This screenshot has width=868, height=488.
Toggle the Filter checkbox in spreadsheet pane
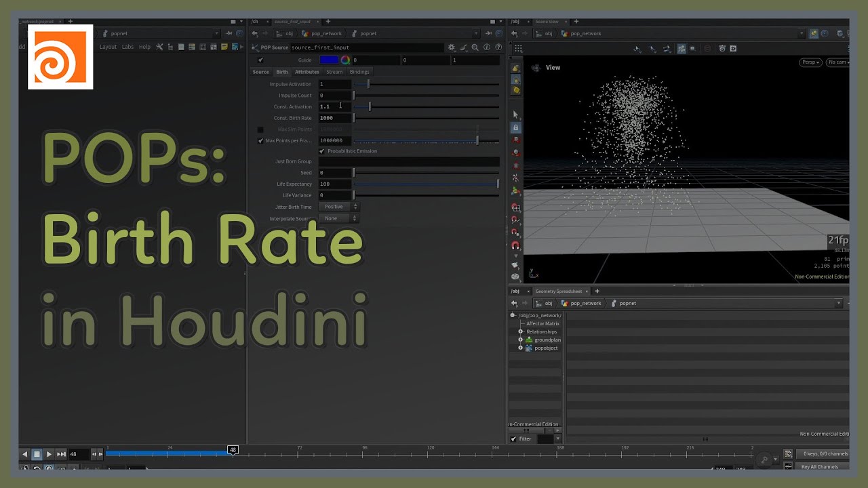pos(513,439)
